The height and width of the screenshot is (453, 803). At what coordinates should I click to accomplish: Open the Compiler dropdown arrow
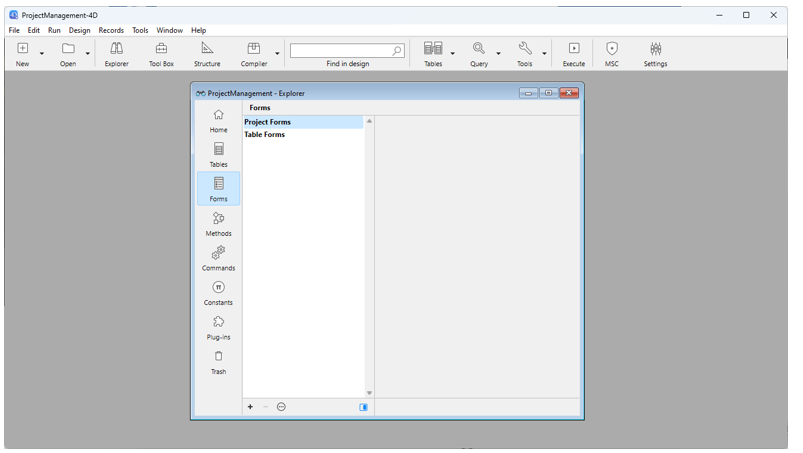[x=277, y=53]
